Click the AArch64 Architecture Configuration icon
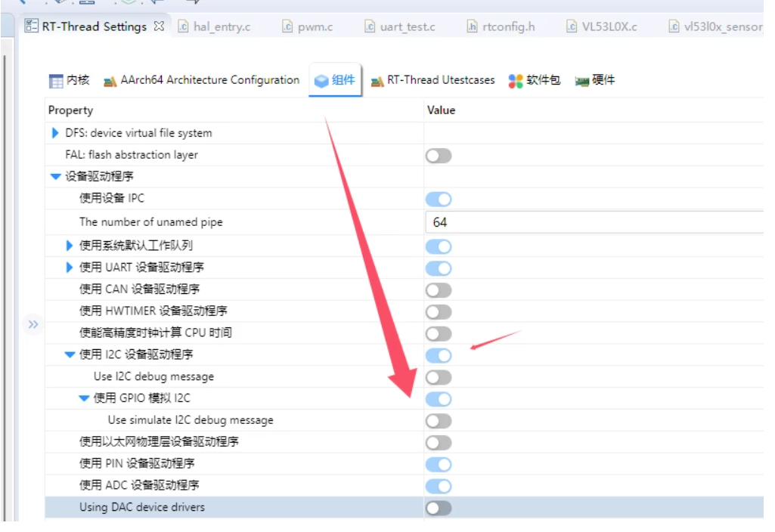Screen dimensions: 775x532 [x=110, y=81]
